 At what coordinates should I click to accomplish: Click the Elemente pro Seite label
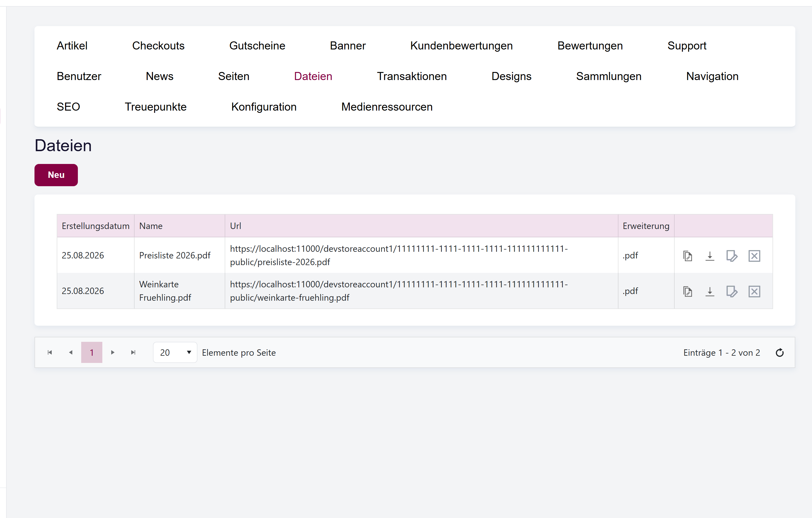click(239, 353)
